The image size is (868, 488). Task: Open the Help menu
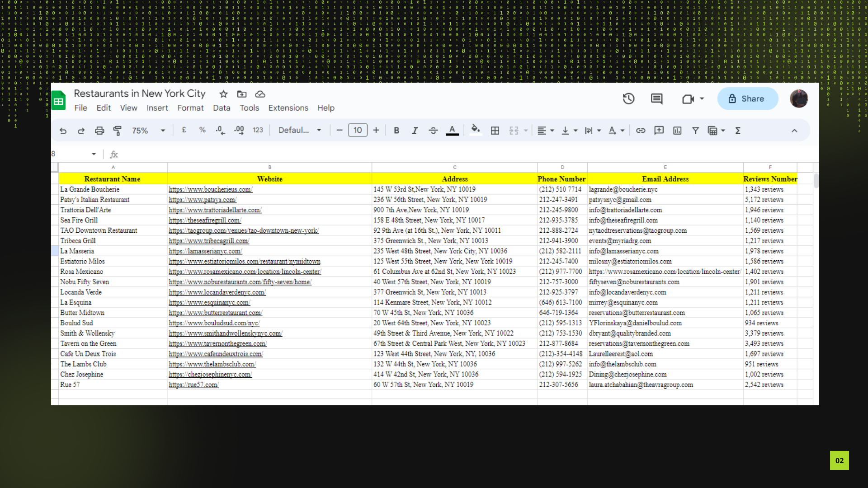tap(326, 108)
